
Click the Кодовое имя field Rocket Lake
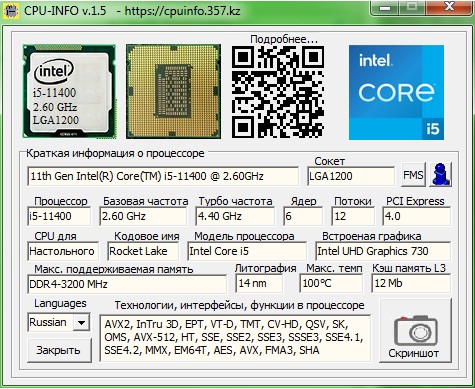(143, 251)
